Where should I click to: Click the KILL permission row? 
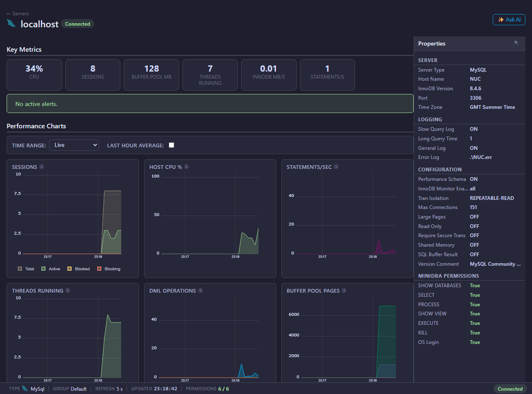(470, 333)
